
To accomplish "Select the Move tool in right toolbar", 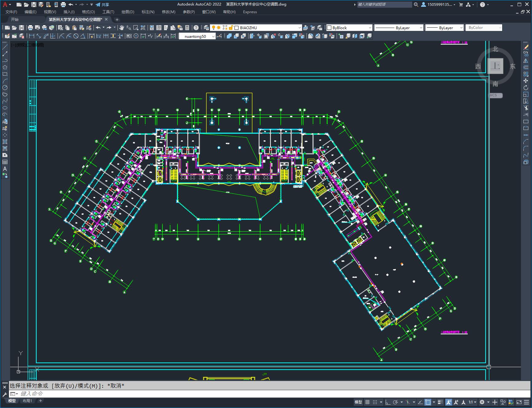I will pos(526,81).
